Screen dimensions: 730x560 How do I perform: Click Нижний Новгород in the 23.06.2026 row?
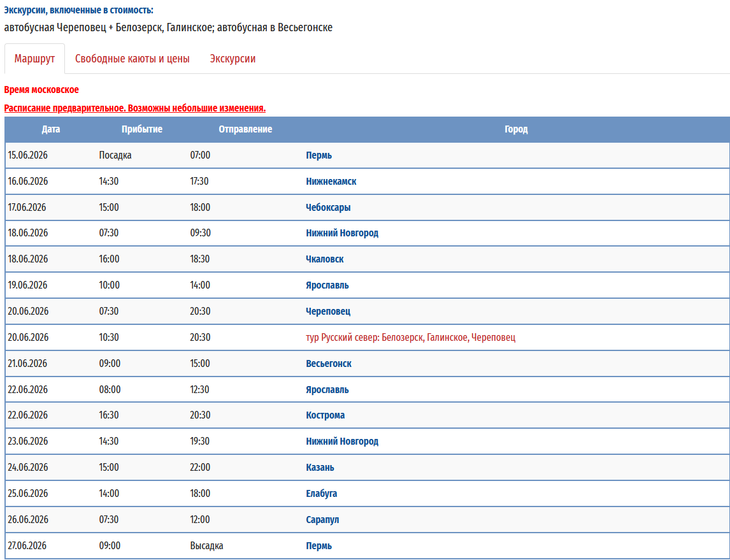pyautogui.click(x=341, y=442)
